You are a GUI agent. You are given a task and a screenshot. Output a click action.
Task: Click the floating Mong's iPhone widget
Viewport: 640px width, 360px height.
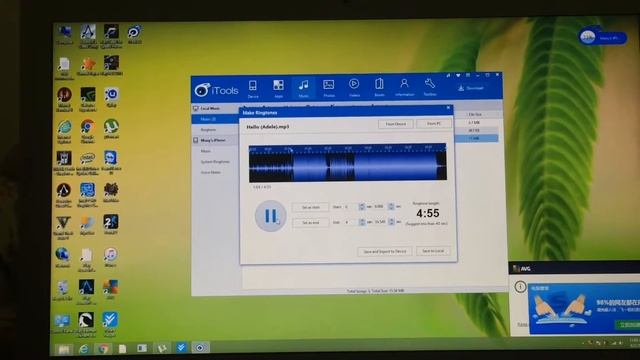(603, 38)
